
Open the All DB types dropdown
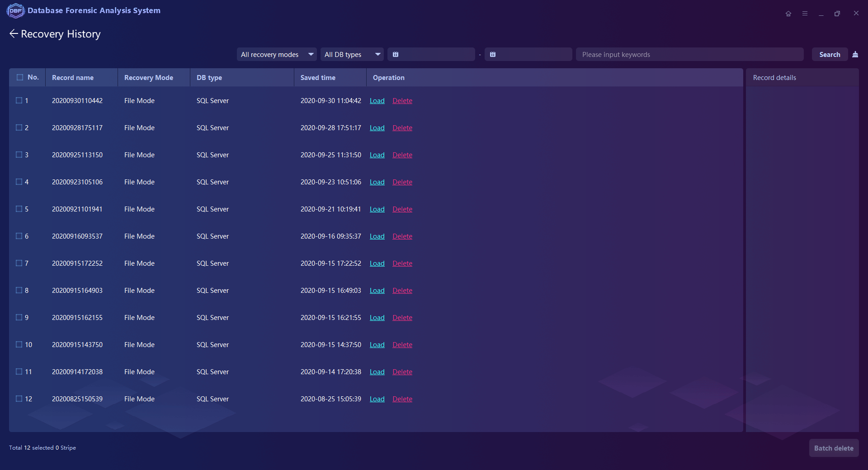point(352,55)
